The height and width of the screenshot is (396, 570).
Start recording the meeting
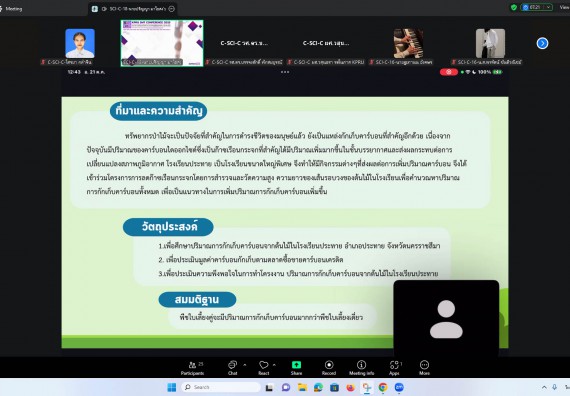click(329, 368)
